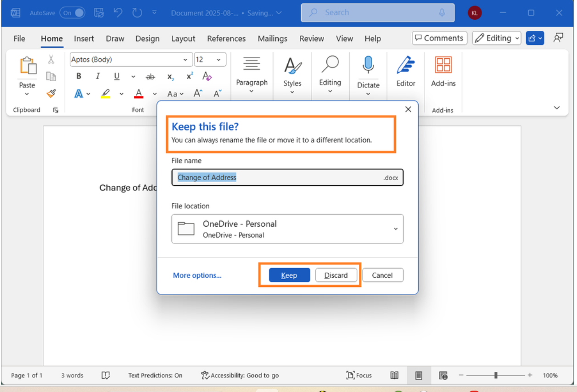Apply Bold formatting

pyautogui.click(x=79, y=76)
